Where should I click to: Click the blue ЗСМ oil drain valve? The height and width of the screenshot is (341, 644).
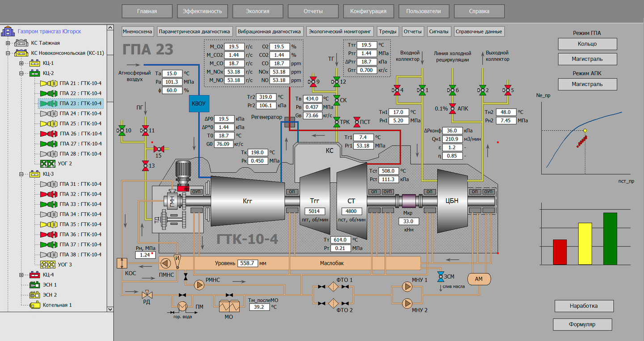pyautogui.click(x=440, y=275)
